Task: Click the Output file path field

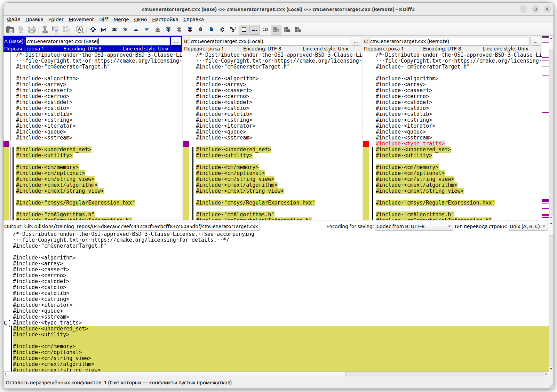Action: click(x=141, y=226)
